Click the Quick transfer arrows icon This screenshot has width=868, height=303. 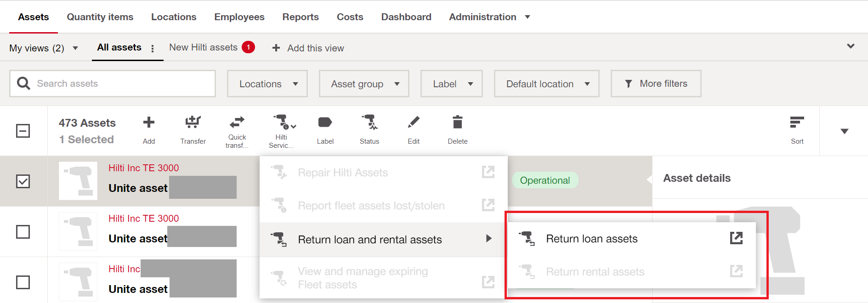(237, 122)
